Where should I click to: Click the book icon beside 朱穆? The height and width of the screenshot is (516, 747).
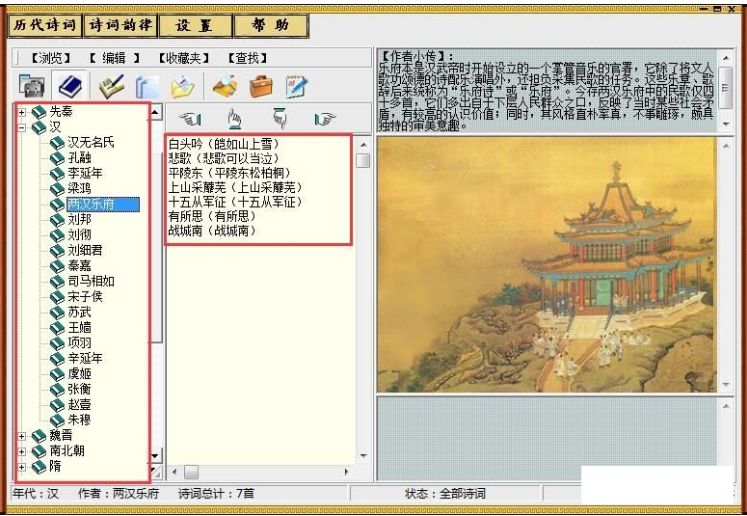pyautogui.click(x=57, y=420)
